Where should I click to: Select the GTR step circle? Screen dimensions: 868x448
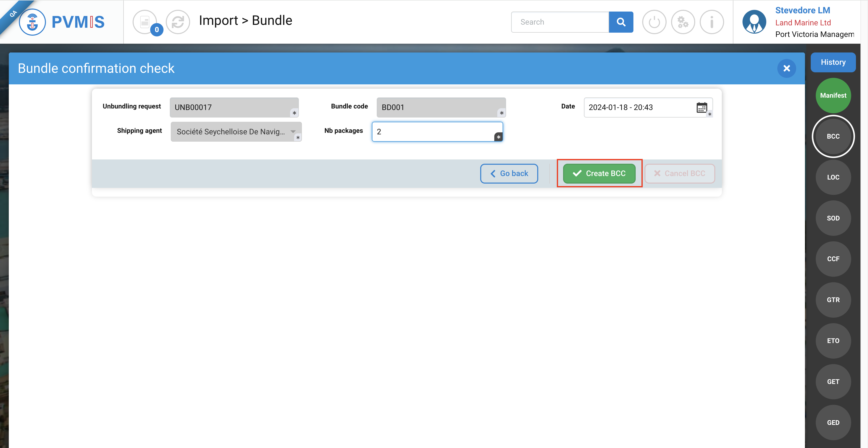pos(833,300)
